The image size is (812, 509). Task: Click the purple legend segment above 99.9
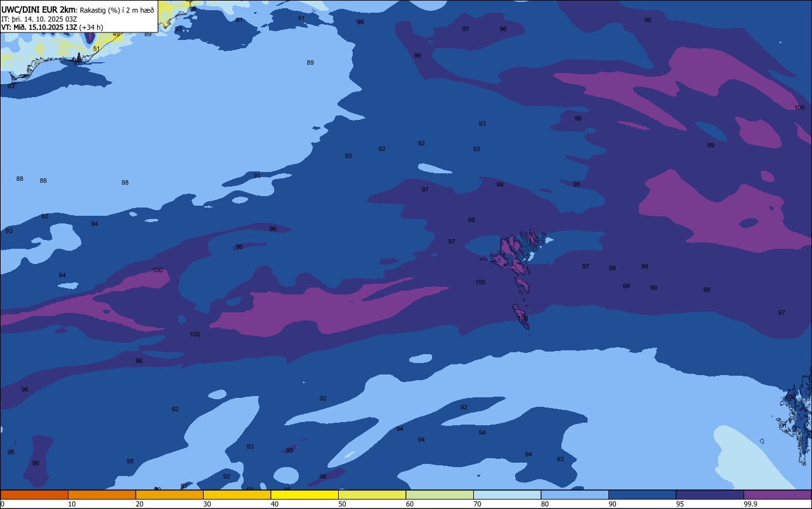[777, 494]
